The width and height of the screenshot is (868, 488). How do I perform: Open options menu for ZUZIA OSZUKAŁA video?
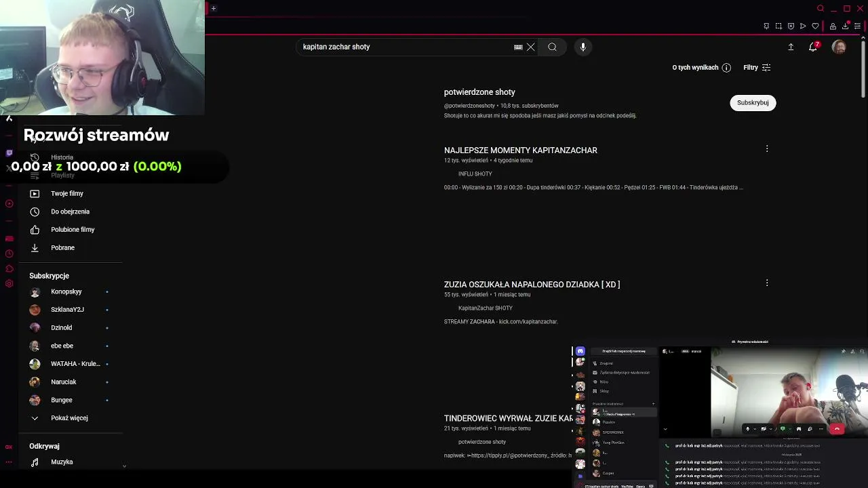[x=767, y=283]
